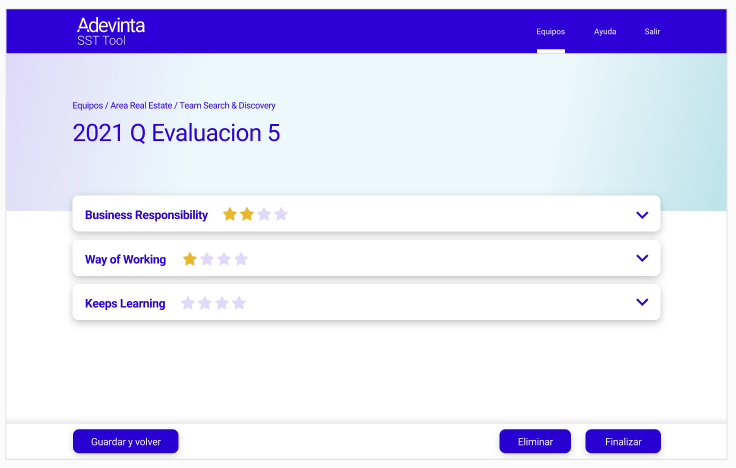Viewport: 736px width, 468px height.
Task: Click Salir to log out
Action: (652, 31)
